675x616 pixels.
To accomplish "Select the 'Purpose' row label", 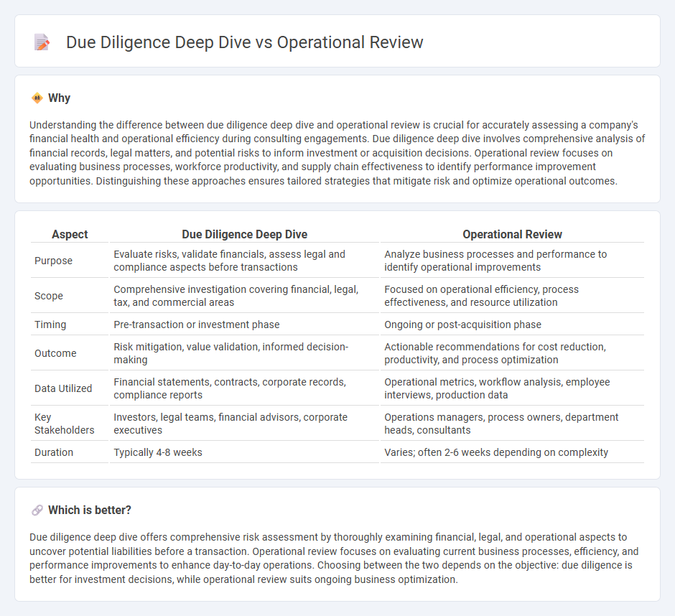I will pos(53,261).
